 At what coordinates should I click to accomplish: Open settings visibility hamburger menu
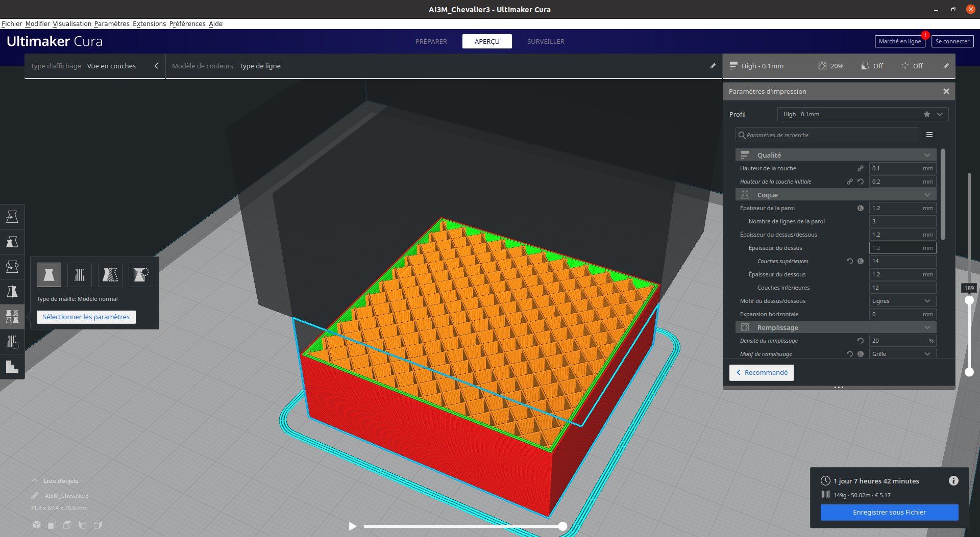[929, 135]
